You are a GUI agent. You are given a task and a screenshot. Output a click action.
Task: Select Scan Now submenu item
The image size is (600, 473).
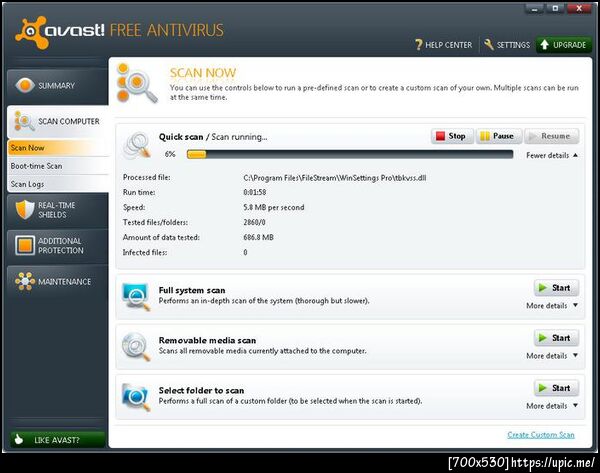pos(58,148)
